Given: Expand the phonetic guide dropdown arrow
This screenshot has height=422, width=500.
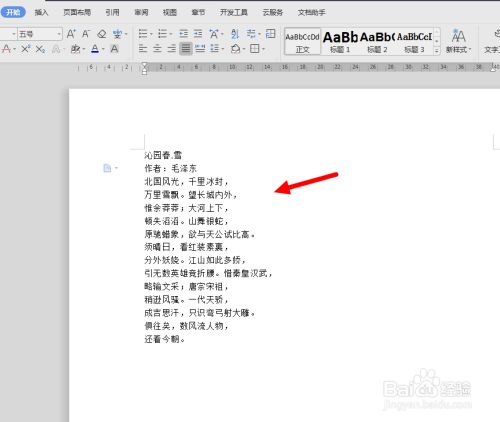Looking at the screenshot, I should click(x=126, y=34).
